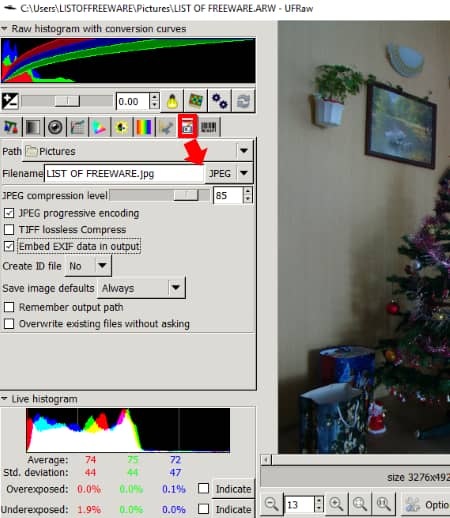This screenshot has width=450, height=518.
Task: Click the restore details color grid icon
Action: (x=196, y=101)
